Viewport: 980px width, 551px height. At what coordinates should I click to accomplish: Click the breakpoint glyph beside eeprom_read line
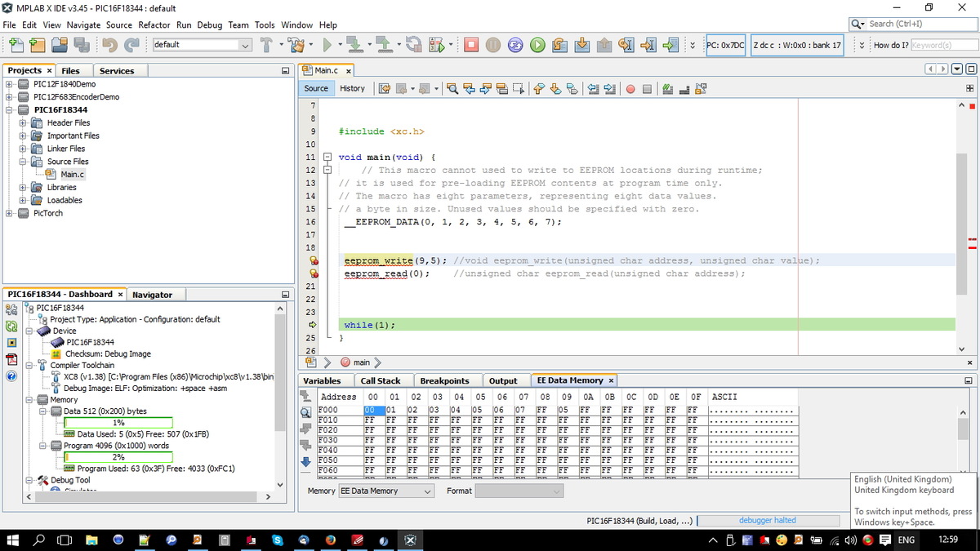click(313, 273)
